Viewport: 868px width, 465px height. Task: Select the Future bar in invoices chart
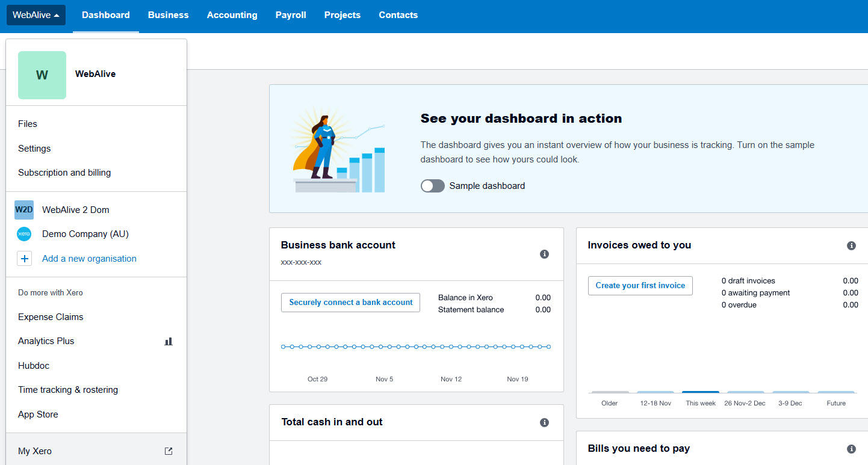pos(836,392)
